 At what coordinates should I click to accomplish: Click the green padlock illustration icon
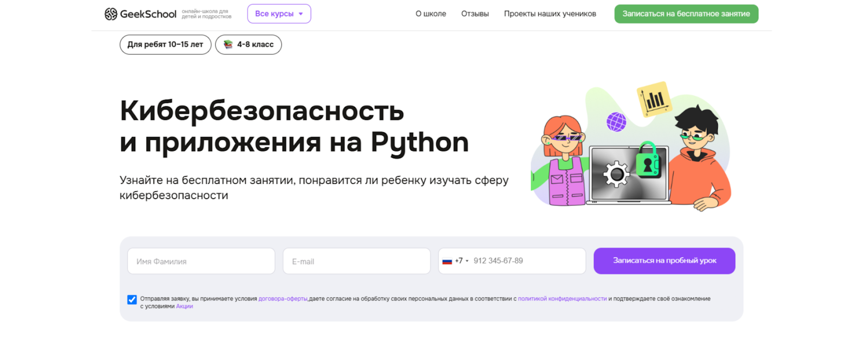pos(647,161)
